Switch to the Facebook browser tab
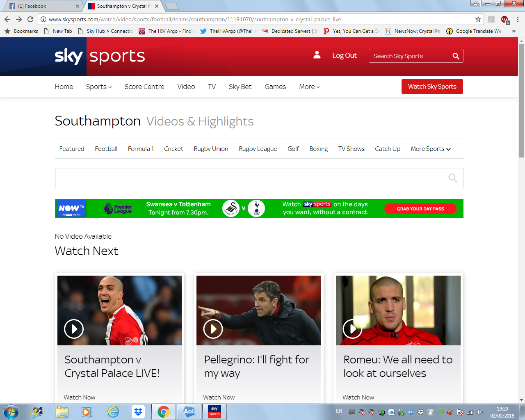This screenshot has height=420, width=525. pyautogui.click(x=41, y=6)
